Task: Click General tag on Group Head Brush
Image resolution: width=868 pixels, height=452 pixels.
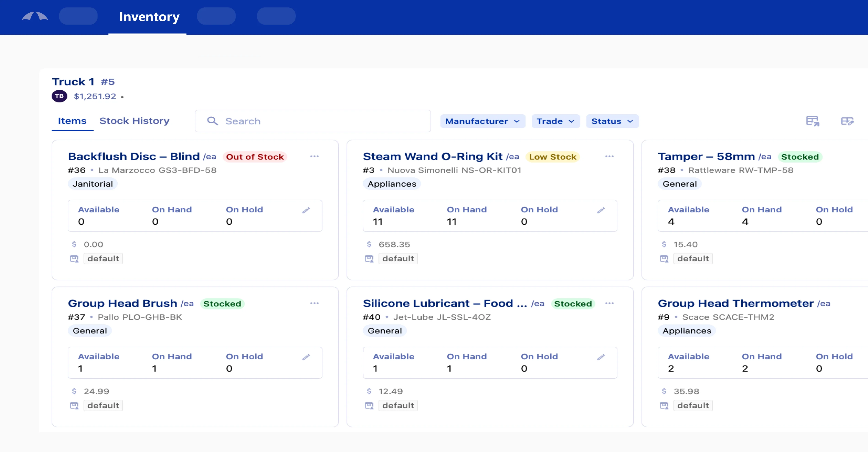Action: click(90, 331)
